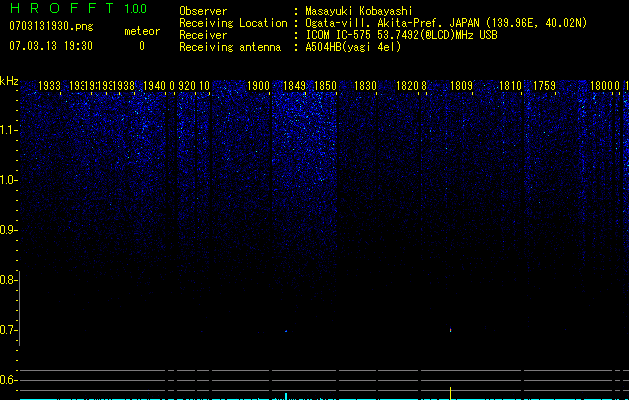Select observer name Masayuki Kobayashi
The width and height of the screenshot is (629, 400).
point(359,11)
